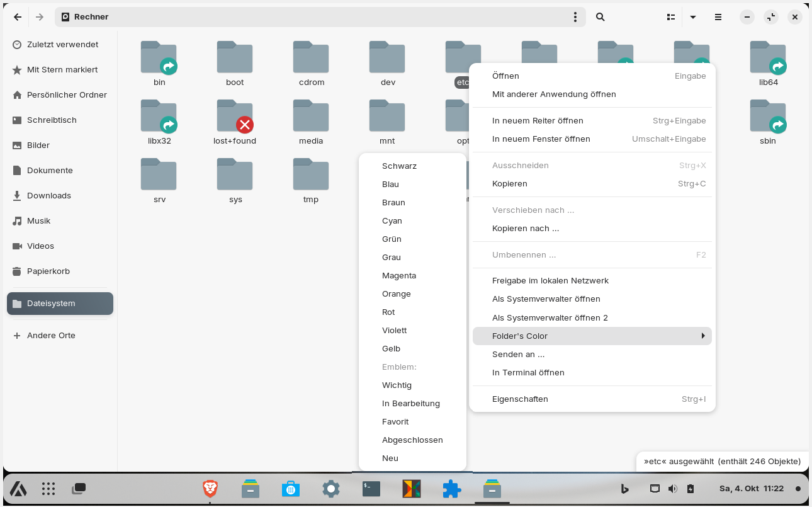Image resolution: width=812 pixels, height=507 pixels.
Task: Expand the view options dropdown arrow
Action: pyautogui.click(x=693, y=17)
